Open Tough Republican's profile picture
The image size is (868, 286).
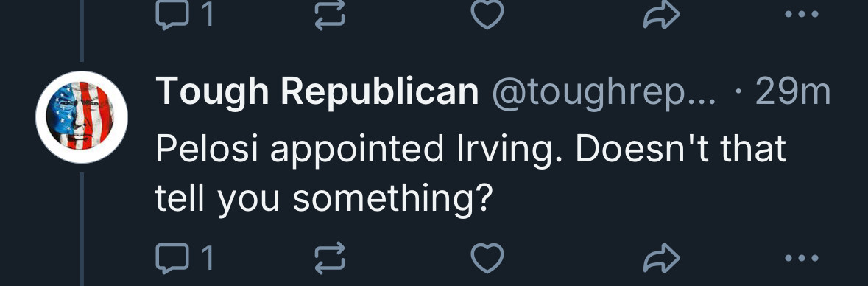click(82, 117)
